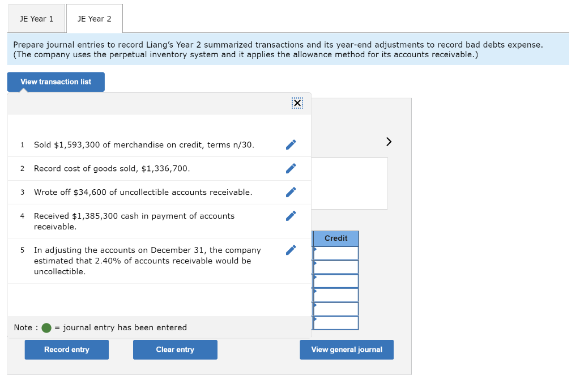The height and width of the screenshot is (392, 580).
Task: Open View general journal
Action: [x=346, y=350]
